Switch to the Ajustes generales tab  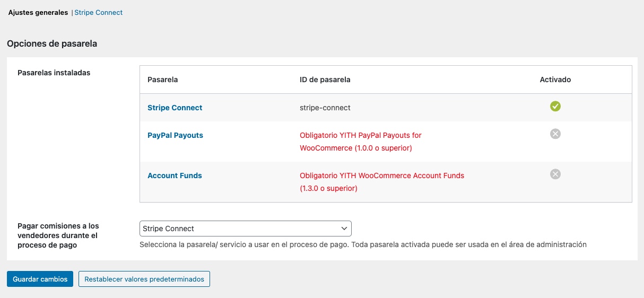[38, 12]
